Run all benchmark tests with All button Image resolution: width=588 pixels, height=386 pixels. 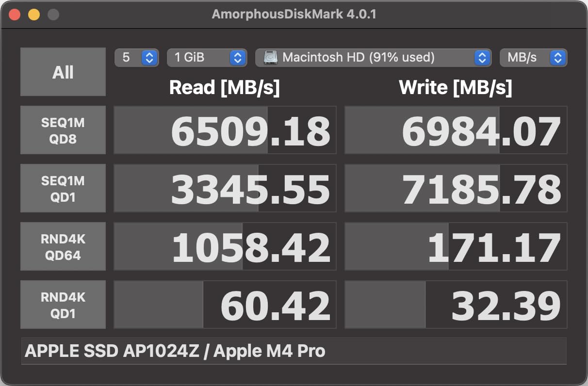point(63,72)
